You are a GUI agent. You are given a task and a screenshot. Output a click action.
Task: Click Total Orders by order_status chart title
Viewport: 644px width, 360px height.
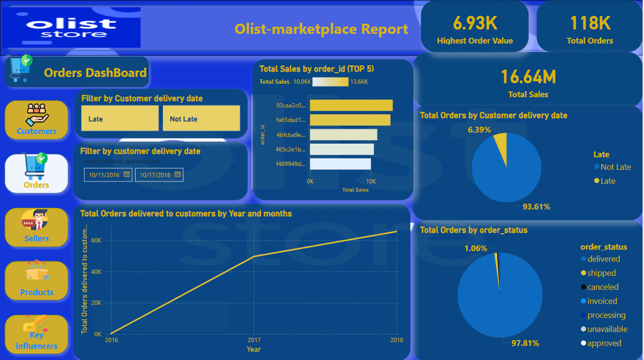(x=474, y=231)
